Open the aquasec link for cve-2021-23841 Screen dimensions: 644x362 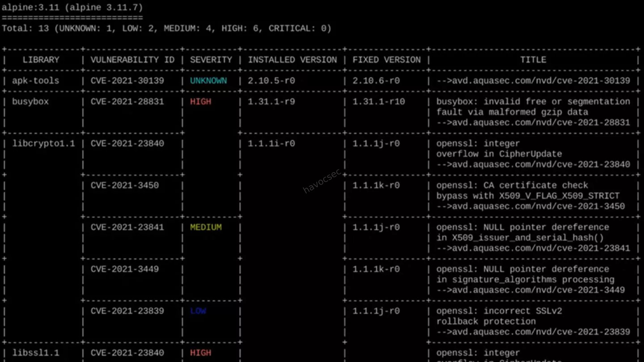(533, 248)
